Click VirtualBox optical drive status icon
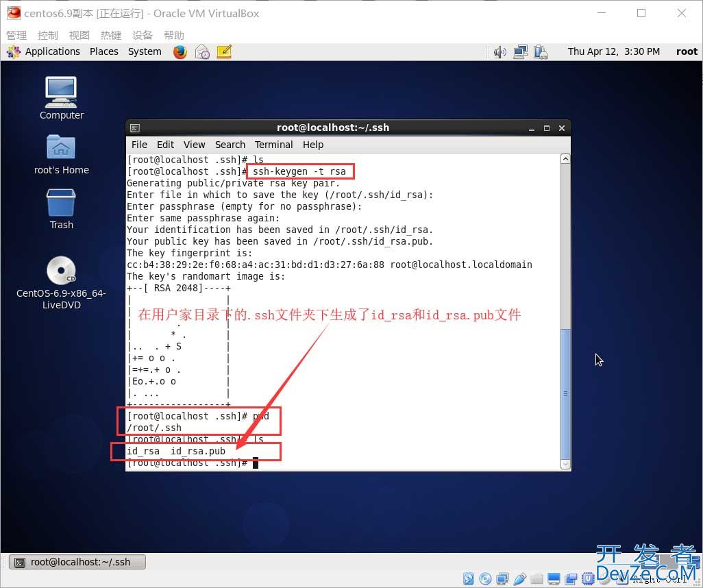 [x=486, y=579]
